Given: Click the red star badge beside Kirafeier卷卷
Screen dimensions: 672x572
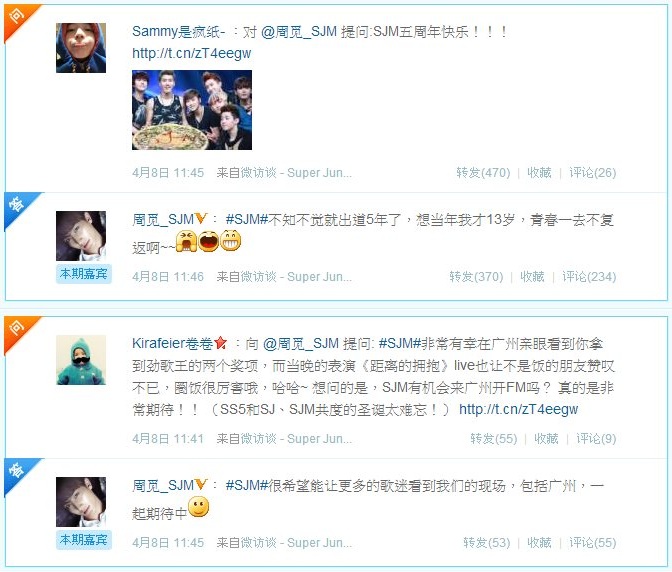Looking at the screenshot, I should point(221,343).
